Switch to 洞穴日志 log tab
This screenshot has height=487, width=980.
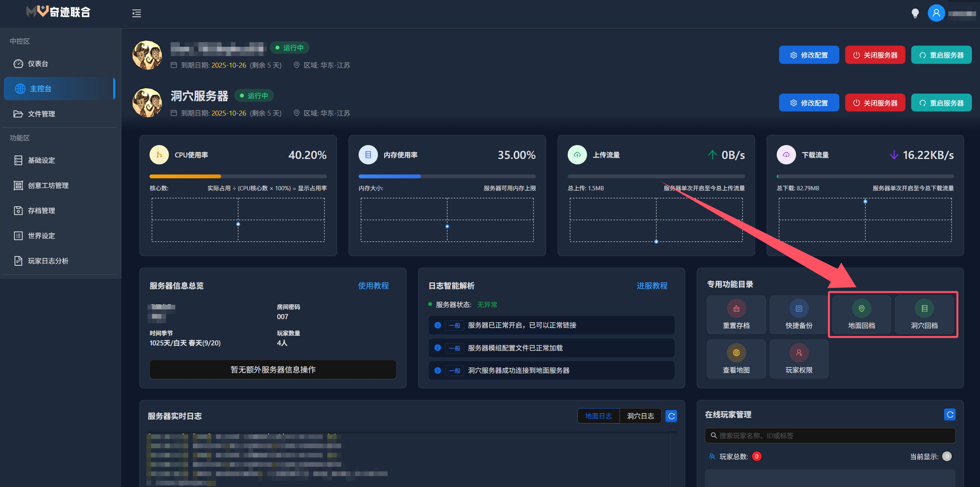pyautogui.click(x=640, y=416)
